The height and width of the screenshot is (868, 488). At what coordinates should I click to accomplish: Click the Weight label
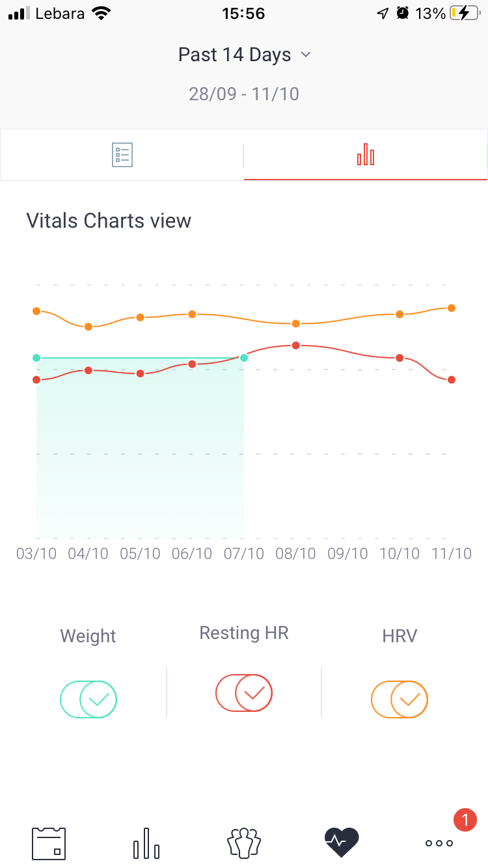88,636
